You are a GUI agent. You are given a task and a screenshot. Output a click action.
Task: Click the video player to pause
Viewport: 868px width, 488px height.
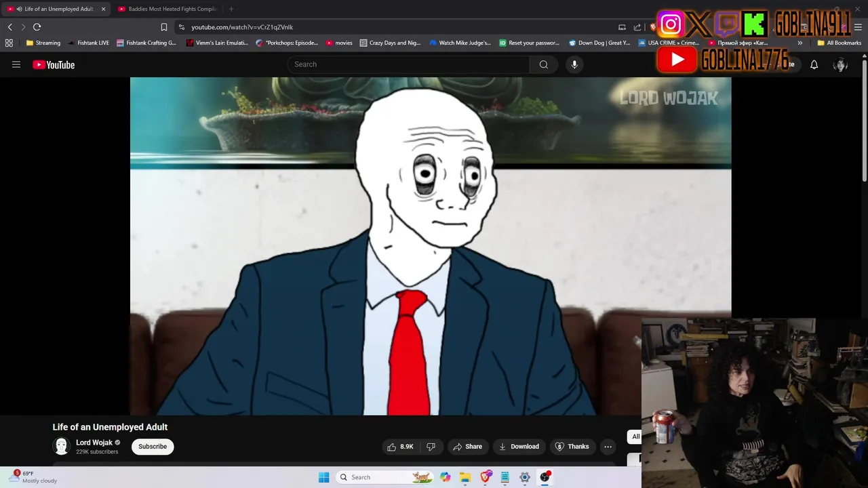(431, 246)
